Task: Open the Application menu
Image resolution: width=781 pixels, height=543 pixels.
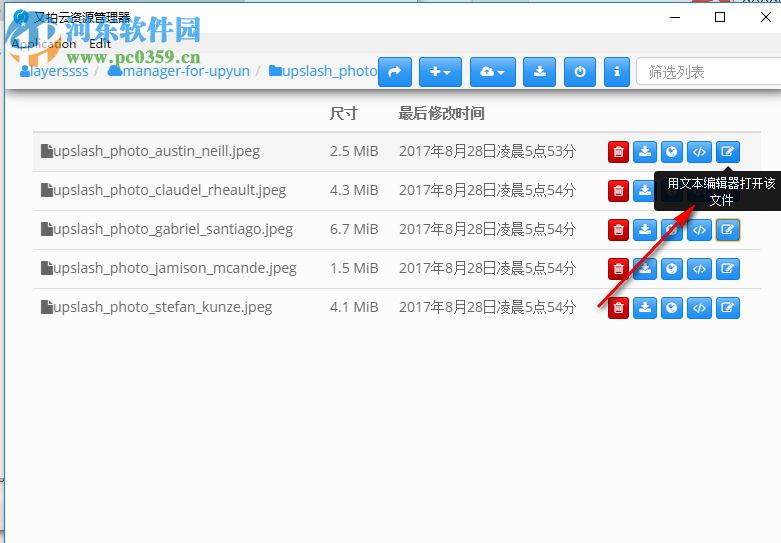Action: click(44, 44)
